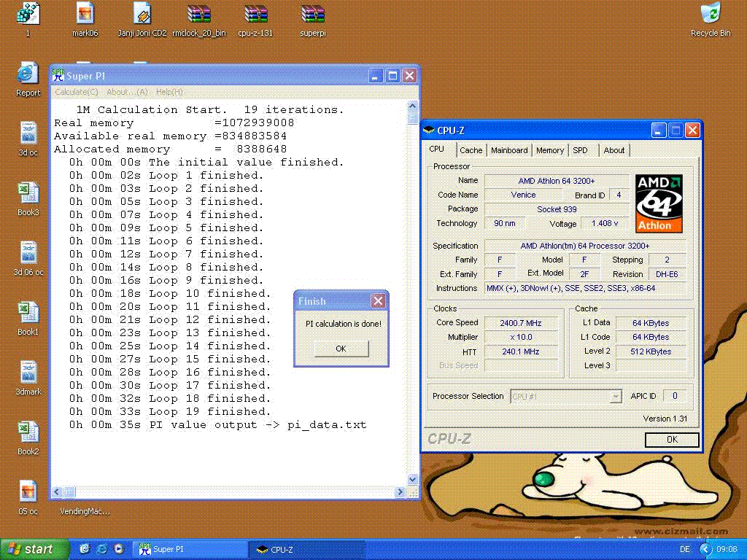The width and height of the screenshot is (747, 560).
Task: Click the Name field AMD Athlon 64 3200+
Action: coord(557,181)
